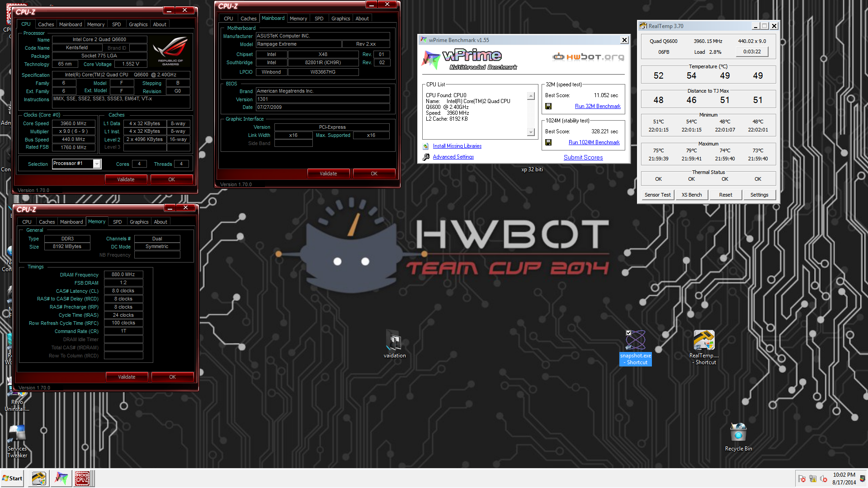Click Install Missing Libraries link
This screenshot has height=488, width=868.
pos(457,146)
